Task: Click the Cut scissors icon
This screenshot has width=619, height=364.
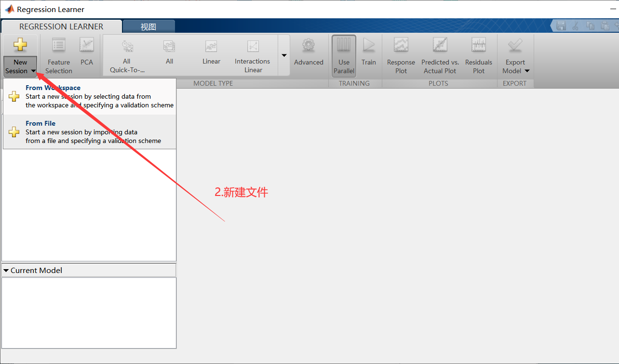Action: (575, 26)
